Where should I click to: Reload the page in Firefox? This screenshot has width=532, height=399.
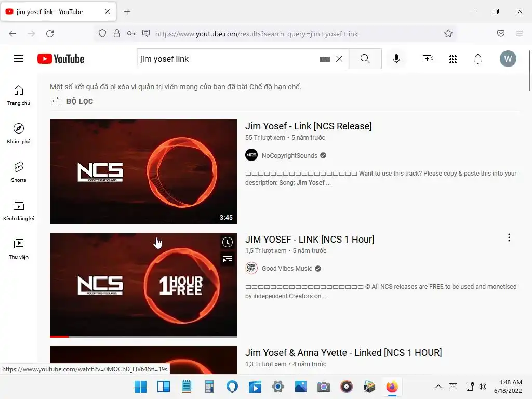coord(50,34)
